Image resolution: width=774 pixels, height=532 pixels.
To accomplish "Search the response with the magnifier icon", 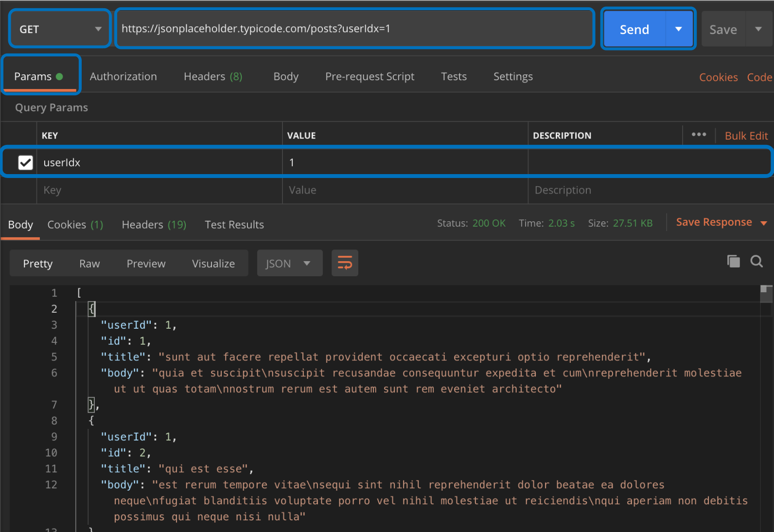I will point(756,261).
